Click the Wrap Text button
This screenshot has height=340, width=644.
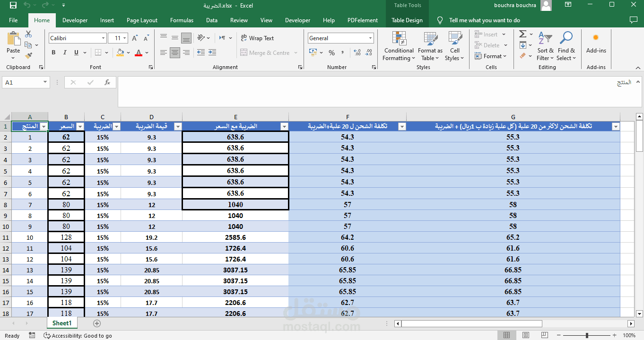pos(257,38)
